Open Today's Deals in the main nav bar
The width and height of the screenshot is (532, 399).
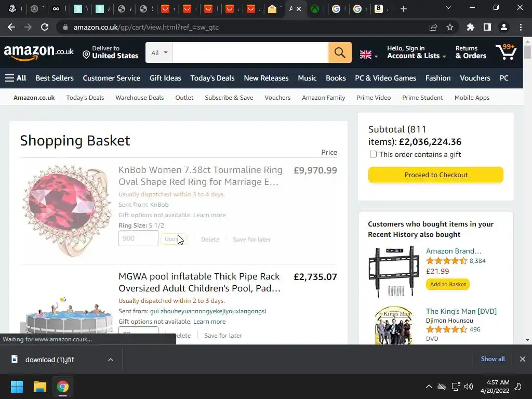pyautogui.click(x=212, y=78)
